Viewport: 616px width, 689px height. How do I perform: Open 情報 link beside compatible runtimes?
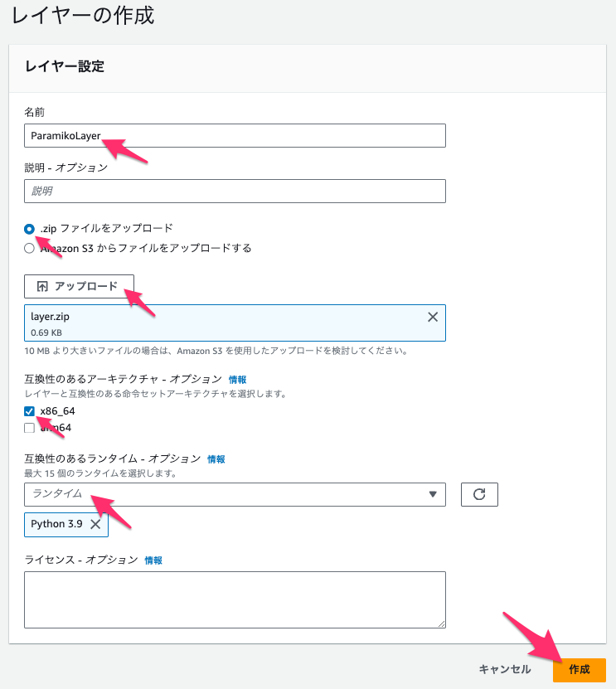coord(216,459)
